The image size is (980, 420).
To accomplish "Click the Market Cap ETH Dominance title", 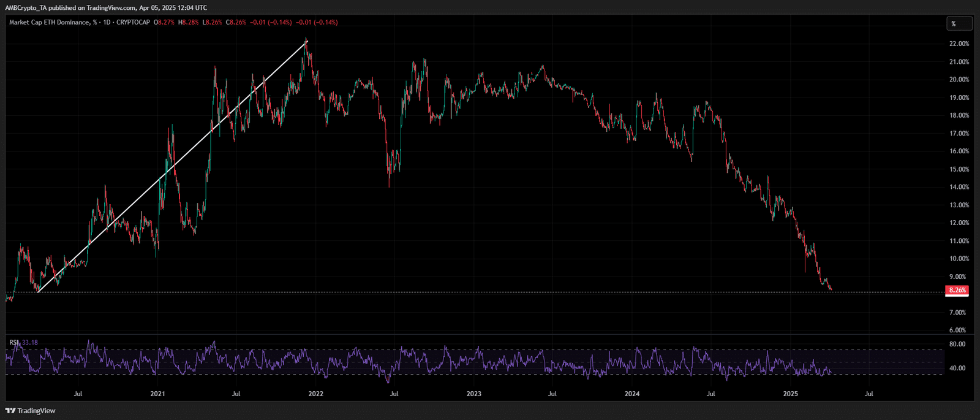I will [x=49, y=23].
